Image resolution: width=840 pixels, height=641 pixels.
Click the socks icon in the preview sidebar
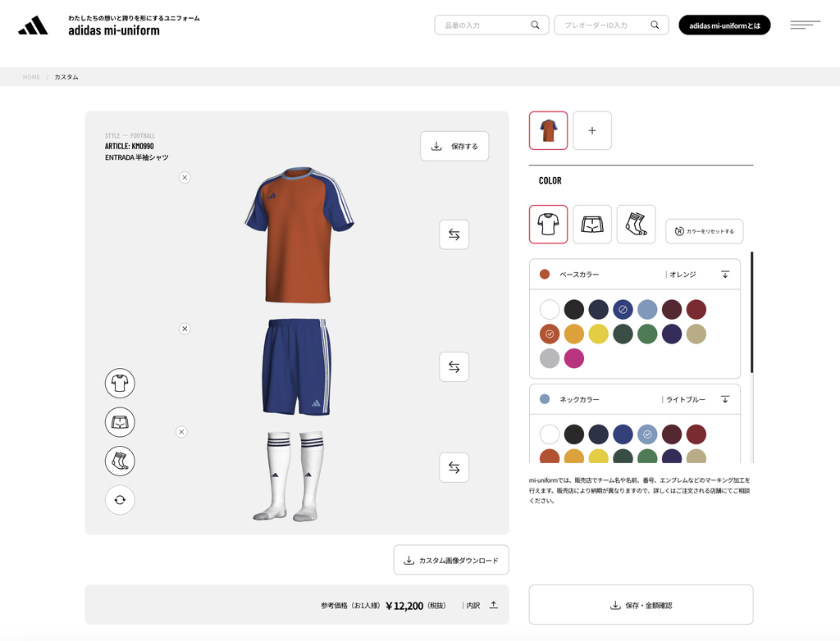click(x=120, y=461)
